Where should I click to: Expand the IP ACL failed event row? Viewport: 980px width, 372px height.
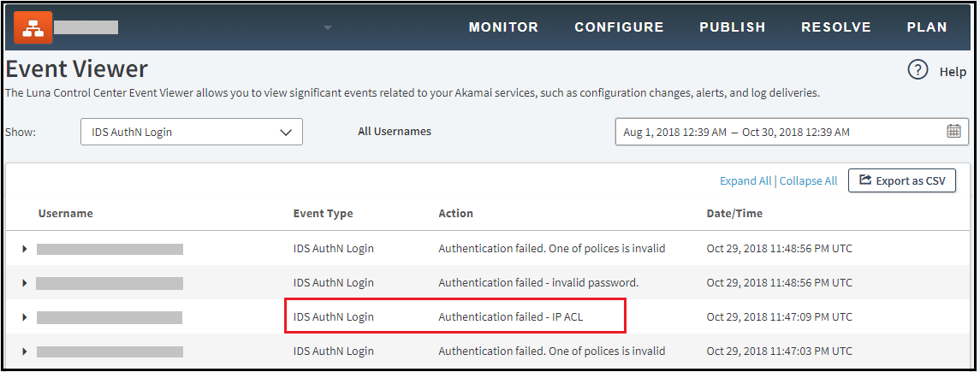point(25,317)
